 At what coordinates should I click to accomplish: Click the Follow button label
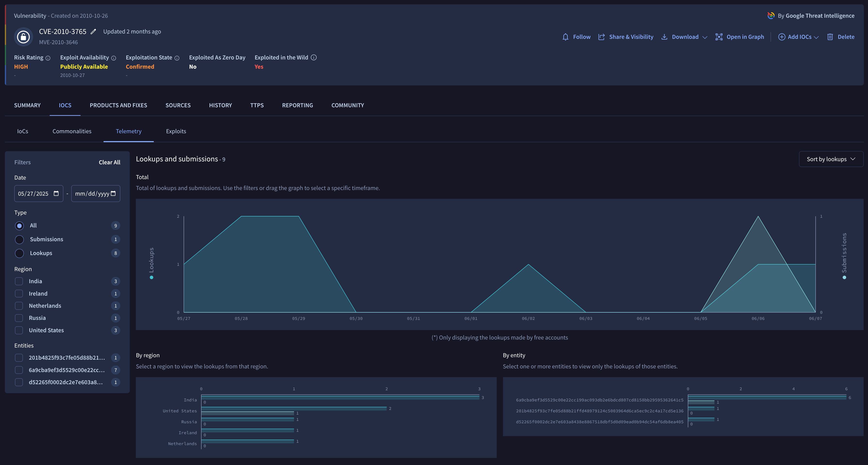tap(582, 37)
